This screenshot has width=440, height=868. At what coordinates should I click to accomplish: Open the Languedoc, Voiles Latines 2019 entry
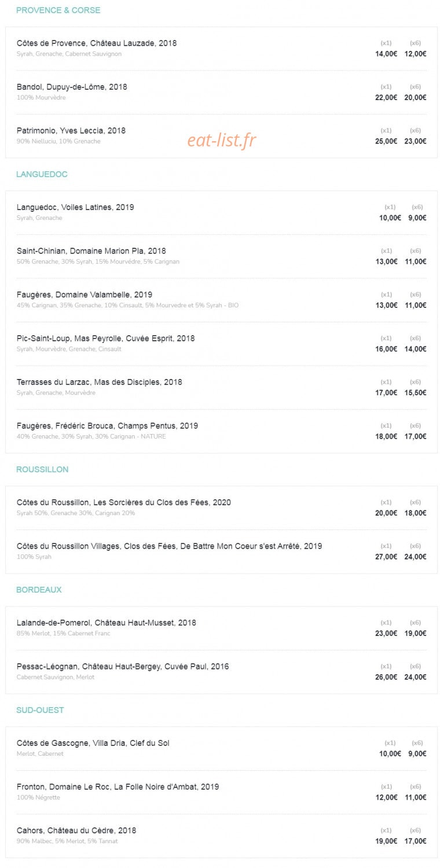[x=75, y=207]
